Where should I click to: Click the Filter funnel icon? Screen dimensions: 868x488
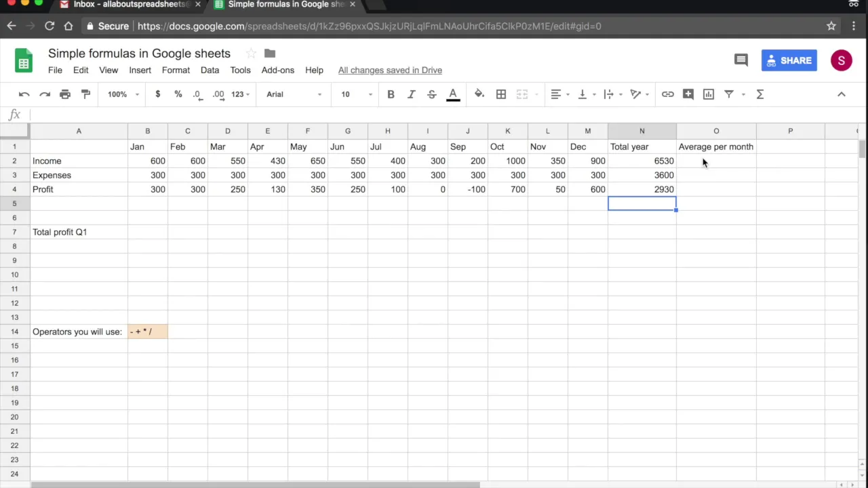pyautogui.click(x=729, y=94)
